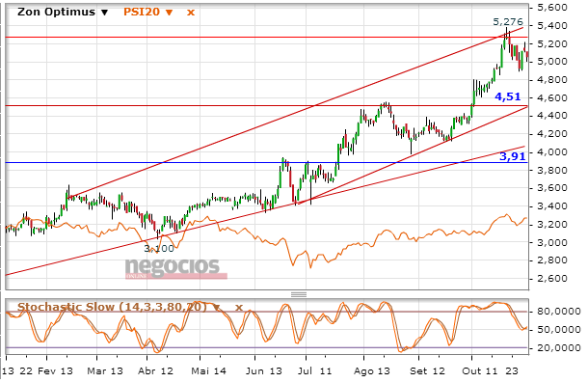The image size is (588, 383).
Task: Click the blue 4,51 resistance label
Action: pyautogui.click(x=508, y=96)
